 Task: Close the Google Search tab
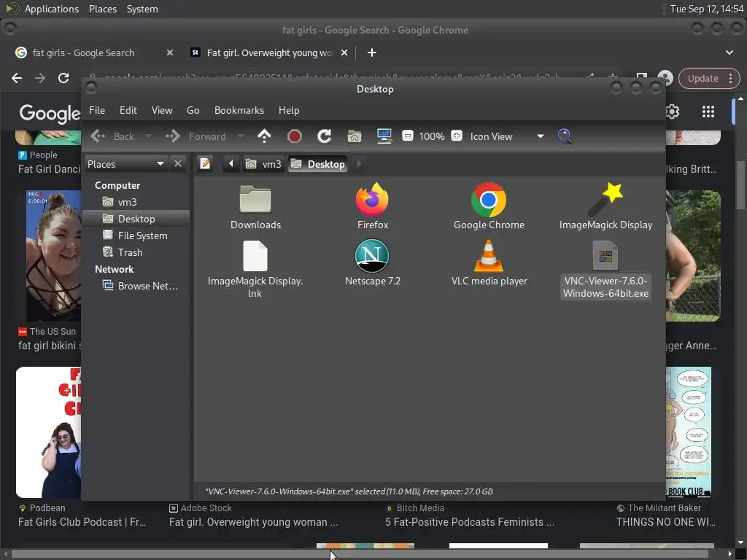tap(169, 52)
